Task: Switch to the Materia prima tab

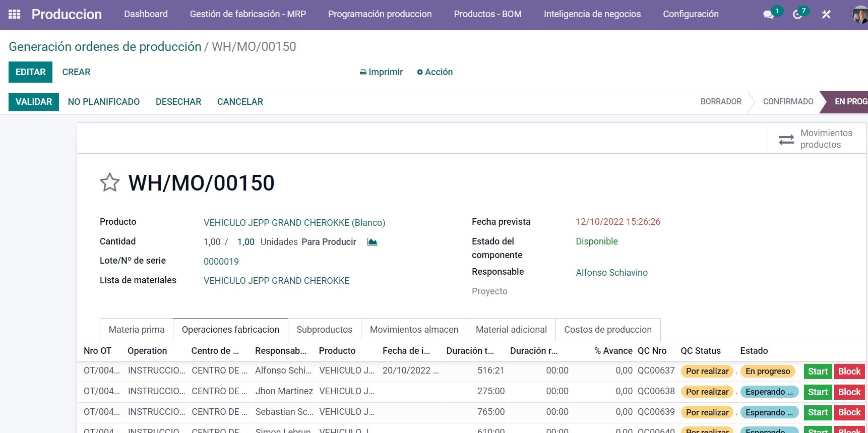Action: (x=137, y=330)
